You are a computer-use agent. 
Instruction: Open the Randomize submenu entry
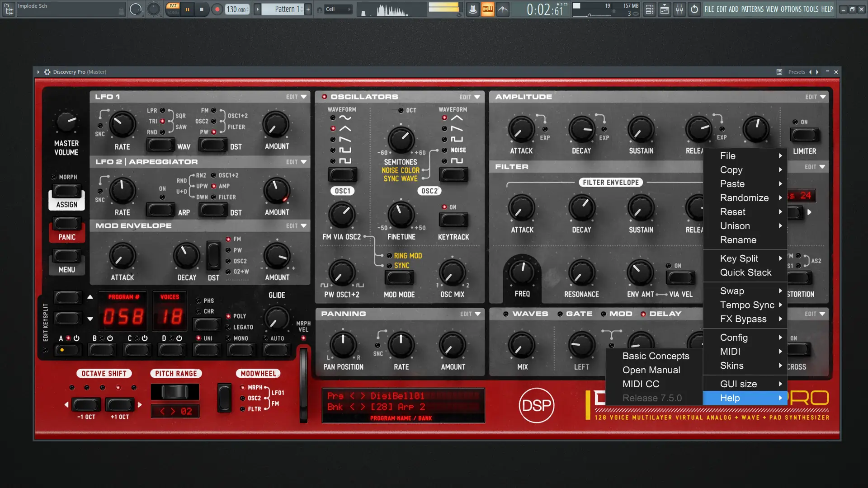coord(745,198)
